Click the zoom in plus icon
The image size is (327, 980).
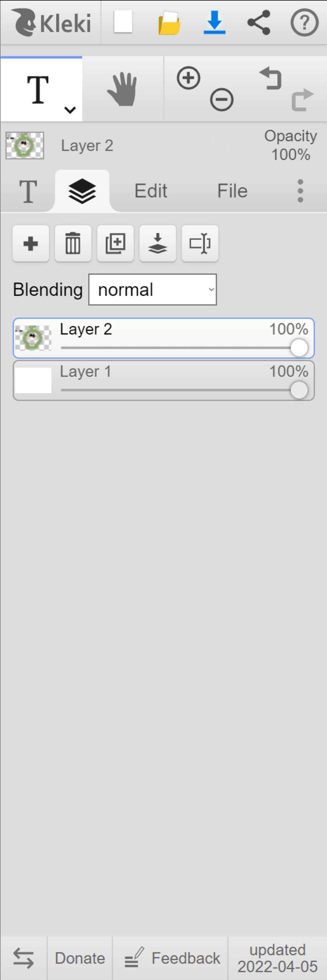188,78
